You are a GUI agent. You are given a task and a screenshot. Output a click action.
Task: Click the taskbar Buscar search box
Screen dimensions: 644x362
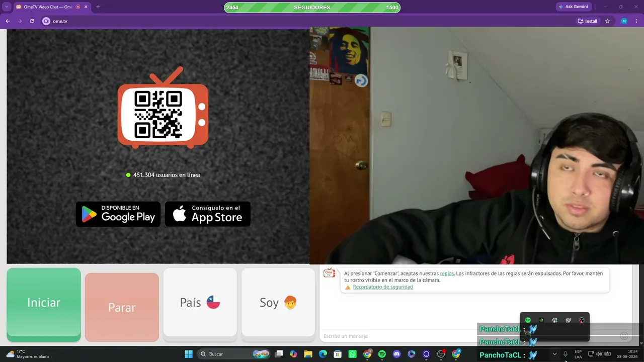(235, 354)
